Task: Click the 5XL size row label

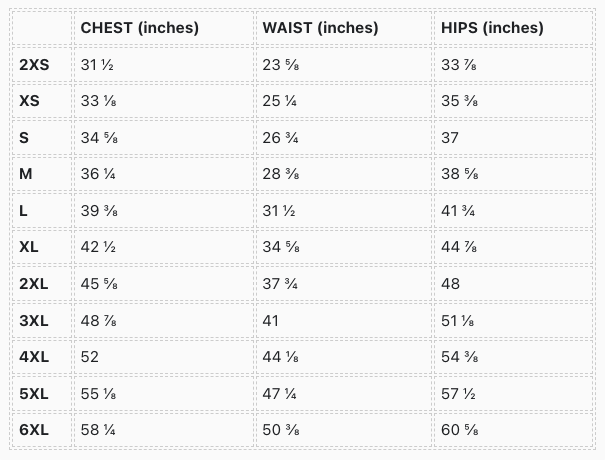Action: [34, 394]
